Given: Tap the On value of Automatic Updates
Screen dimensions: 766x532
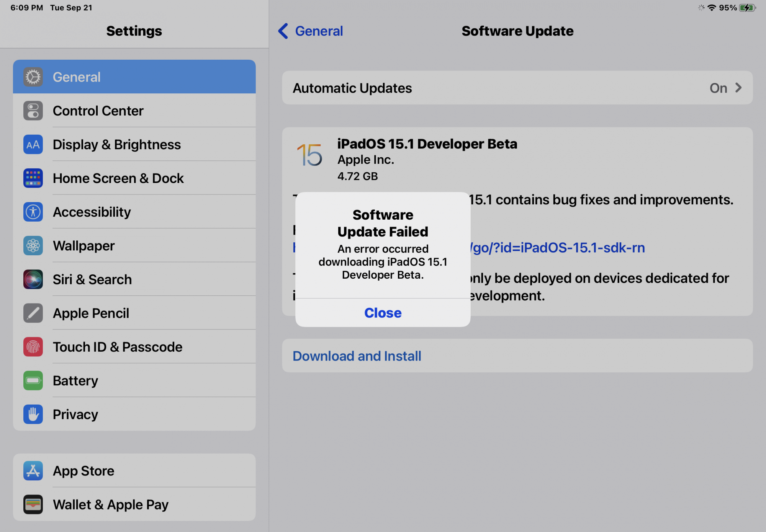Looking at the screenshot, I should [x=718, y=88].
